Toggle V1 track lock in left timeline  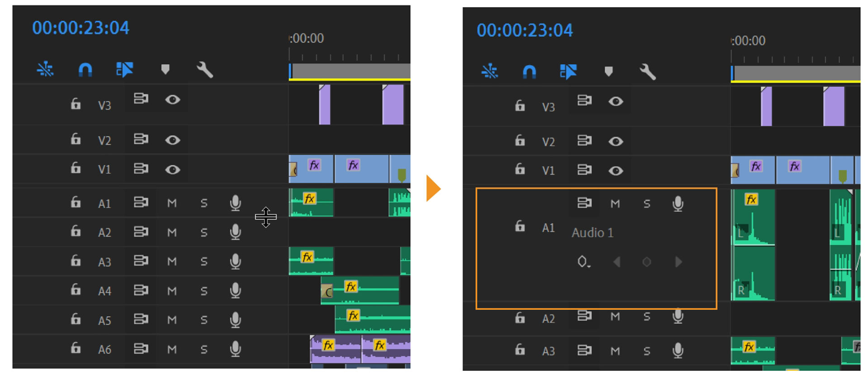coord(75,168)
